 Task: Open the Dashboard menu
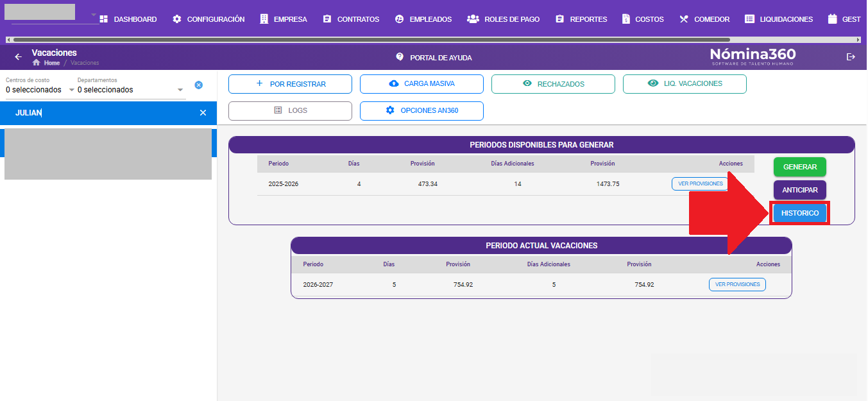pos(128,19)
